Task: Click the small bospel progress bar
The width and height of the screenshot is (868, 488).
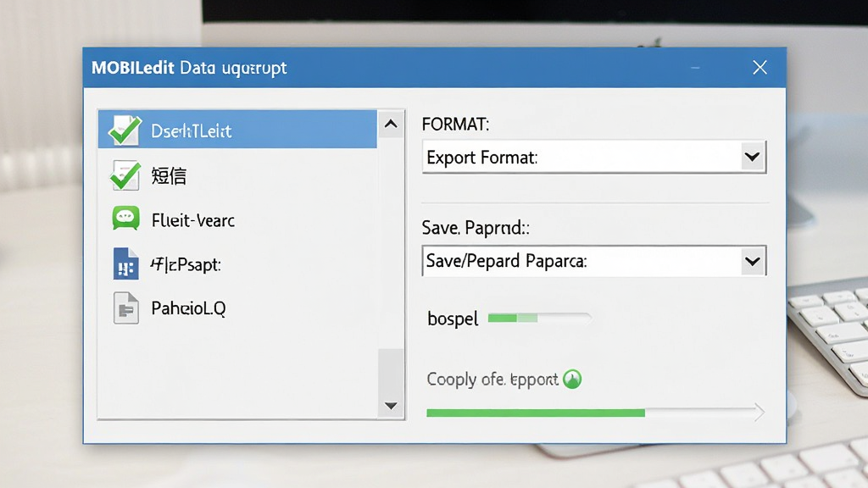Action: (539, 319)
